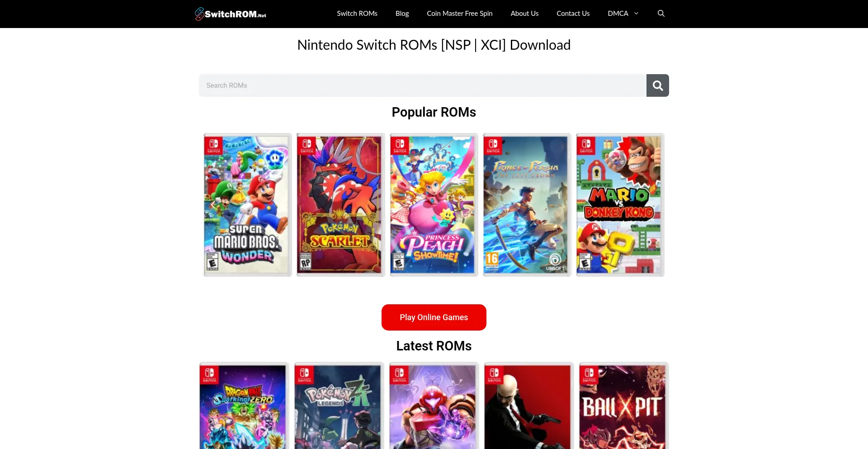Open the header search magnifier icon
This screenshot has width=868, height=449.
(661, 14)
